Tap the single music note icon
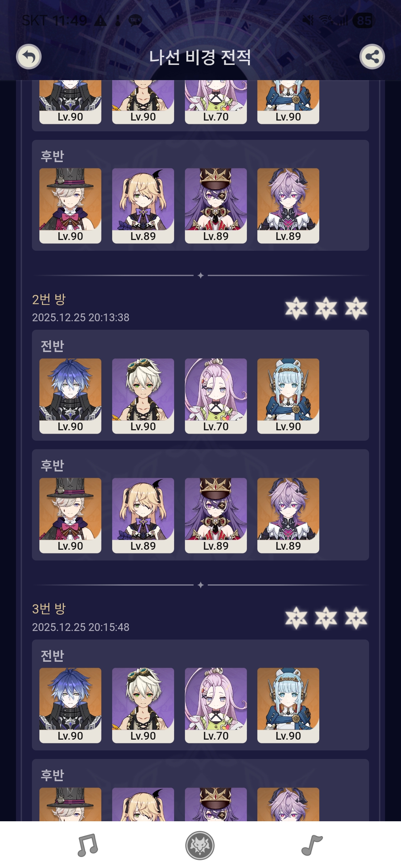This screenshot has height=868, width=401. coord(312,845)
